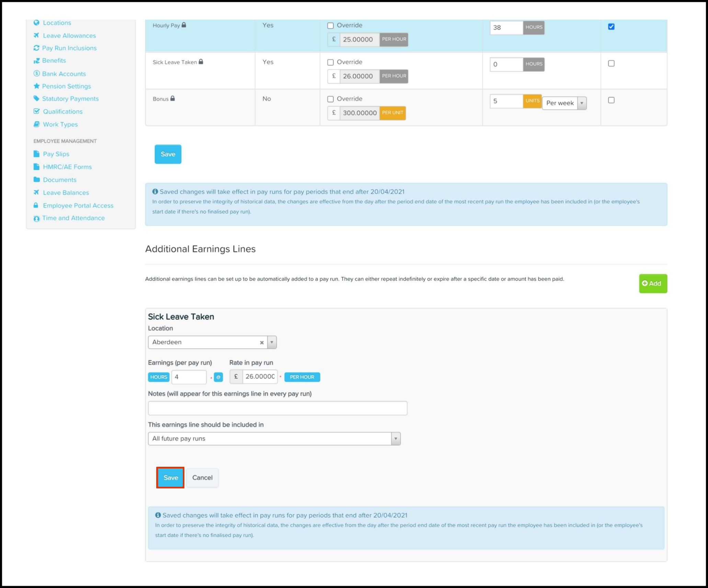Click the Time and Attendance clock icon
The height and width of the screenshot is (588, 708).
tap(36, 218)
